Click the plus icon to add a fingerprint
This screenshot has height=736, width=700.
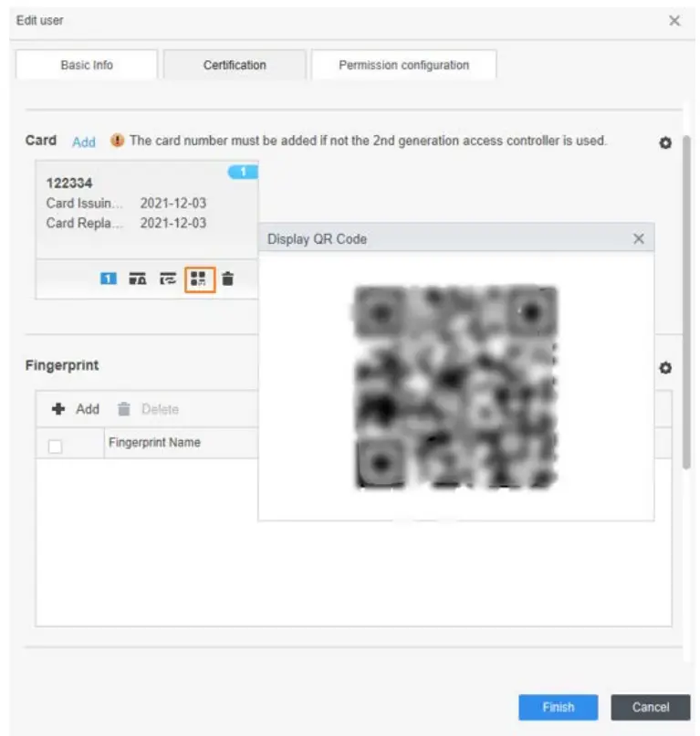coord(59,409)
